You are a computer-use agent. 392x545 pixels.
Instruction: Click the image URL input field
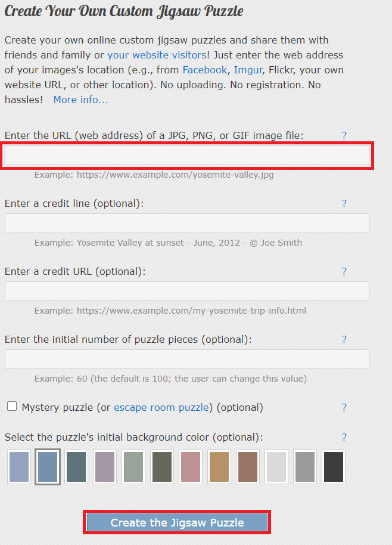click(187, 156)
